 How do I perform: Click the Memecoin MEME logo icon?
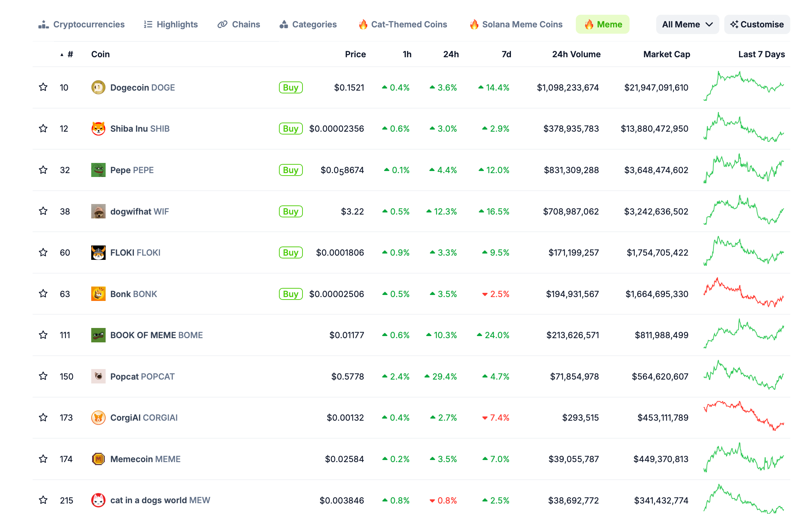(x=98, y=459)
